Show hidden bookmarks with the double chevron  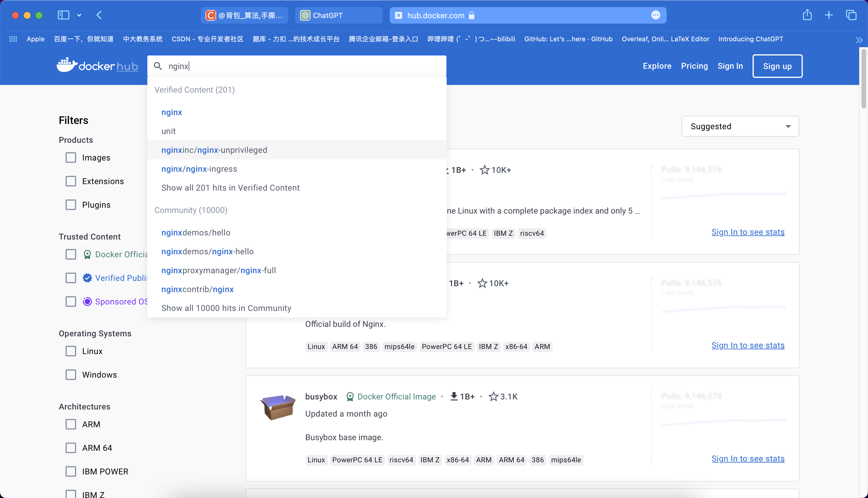coord(859,40)
